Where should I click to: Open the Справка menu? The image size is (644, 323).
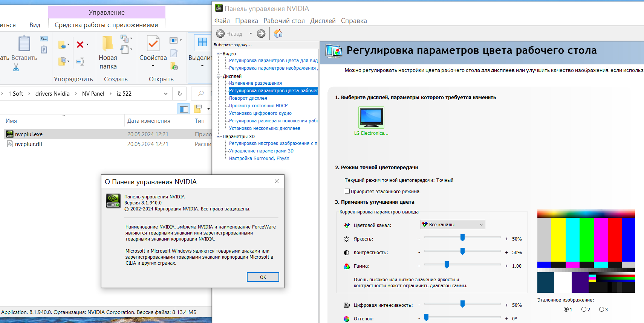click(x=354, y=21)
